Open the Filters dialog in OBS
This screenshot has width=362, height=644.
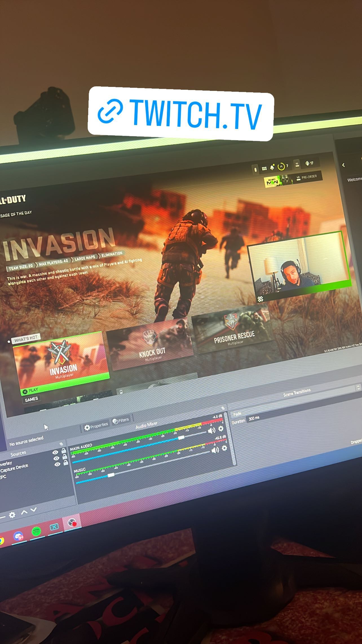121,421
